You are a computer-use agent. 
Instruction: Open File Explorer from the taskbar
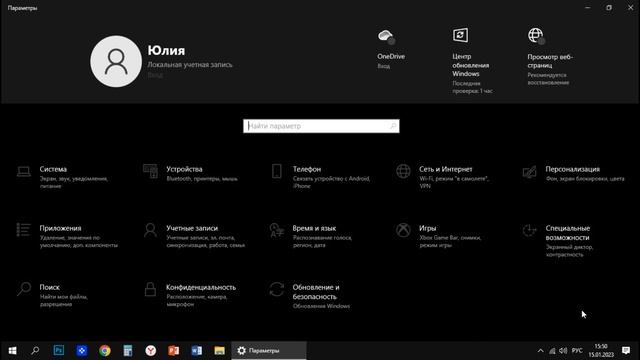click(x=220, y=351)
